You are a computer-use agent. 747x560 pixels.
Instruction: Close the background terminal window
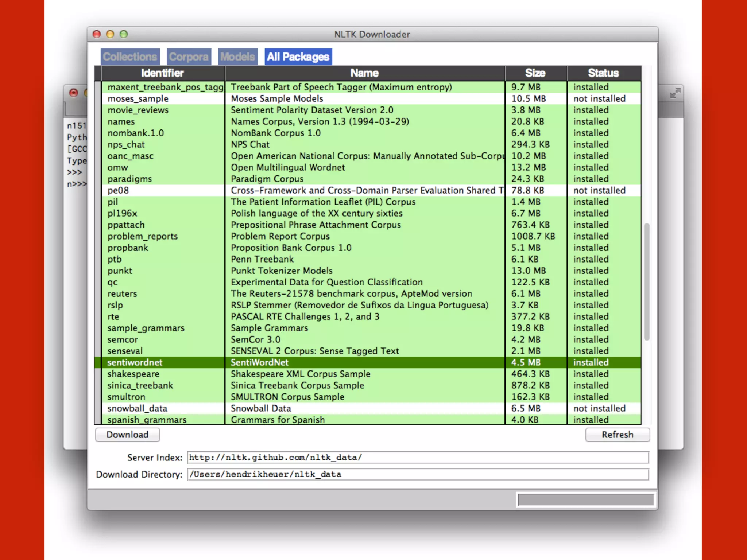[74, 93]
